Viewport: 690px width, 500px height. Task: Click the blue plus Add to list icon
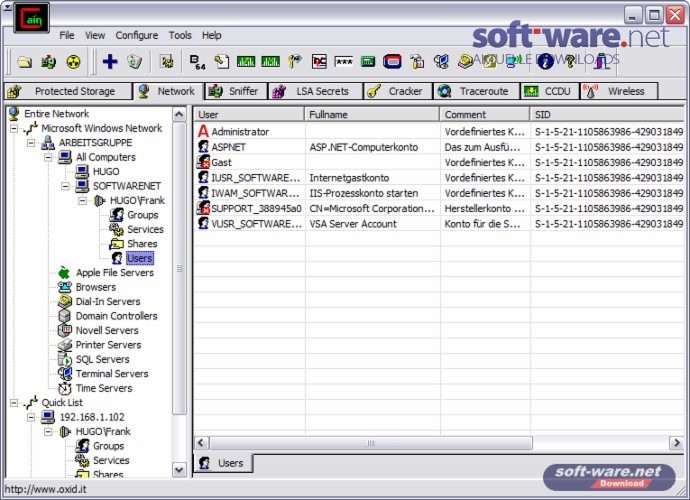pyautogui.click(x=110, y=62)
